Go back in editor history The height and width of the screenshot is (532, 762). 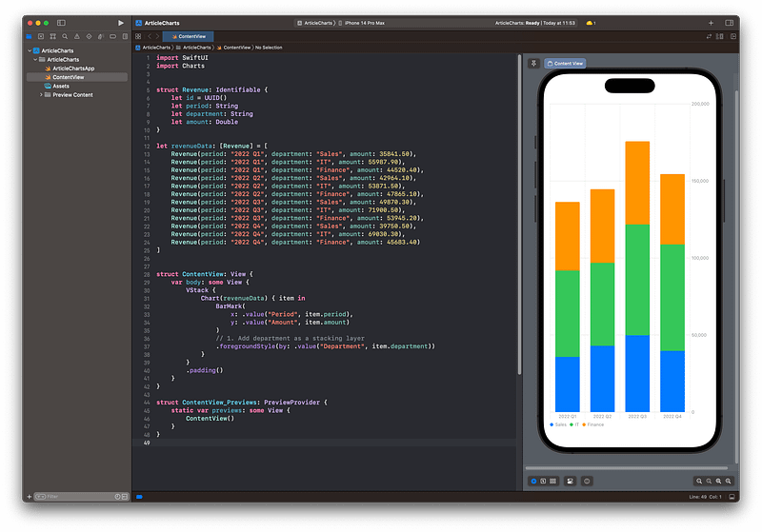150,36
